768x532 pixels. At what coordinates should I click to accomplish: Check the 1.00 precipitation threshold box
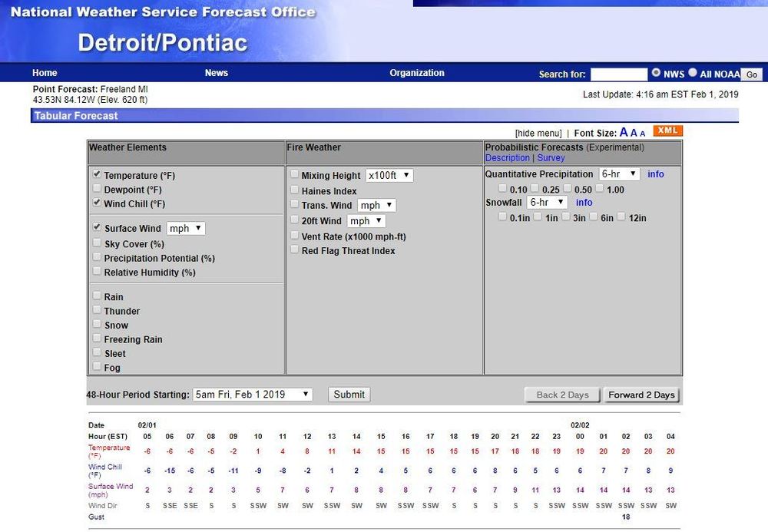pos(600,188)
